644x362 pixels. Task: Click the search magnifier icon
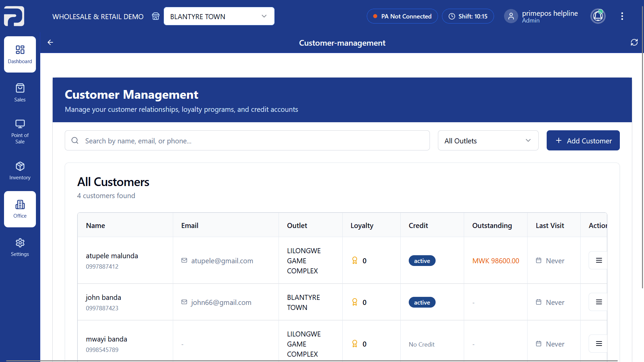[x=75, y=140]
